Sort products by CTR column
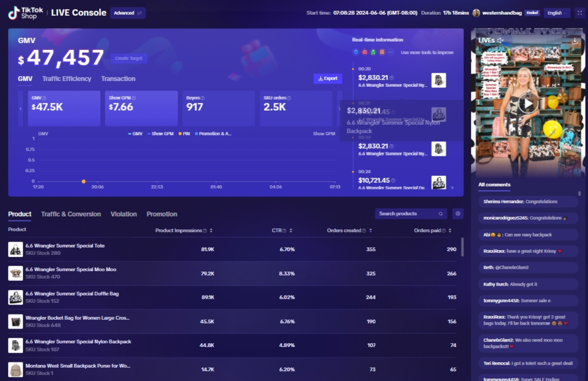This screenshot has height=381, width=588. point(291,230)
